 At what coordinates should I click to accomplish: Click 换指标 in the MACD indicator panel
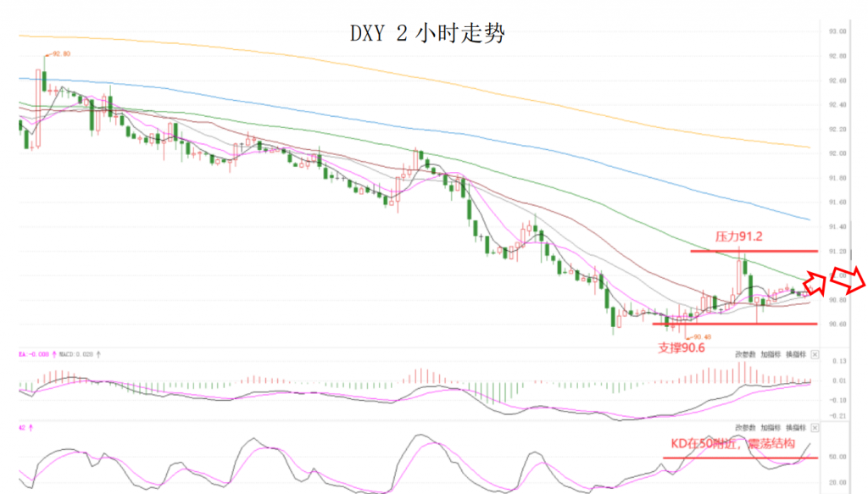click(x=796, y=354)
